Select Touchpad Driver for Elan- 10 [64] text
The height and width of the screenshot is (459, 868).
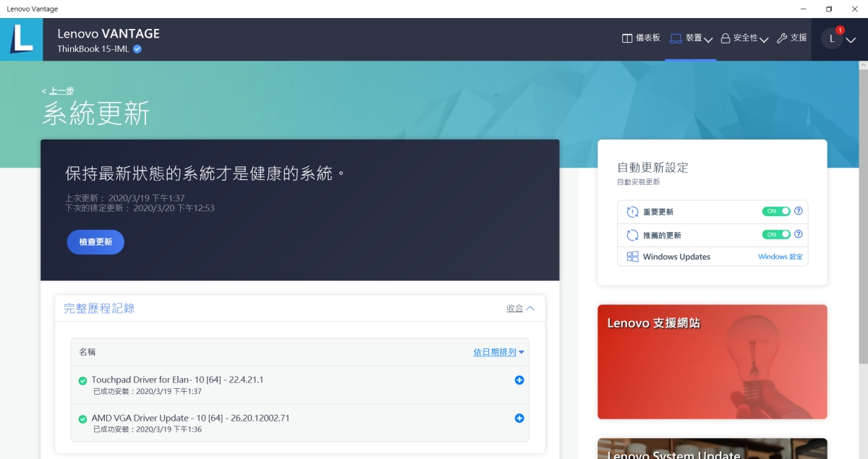coord(177,379)
